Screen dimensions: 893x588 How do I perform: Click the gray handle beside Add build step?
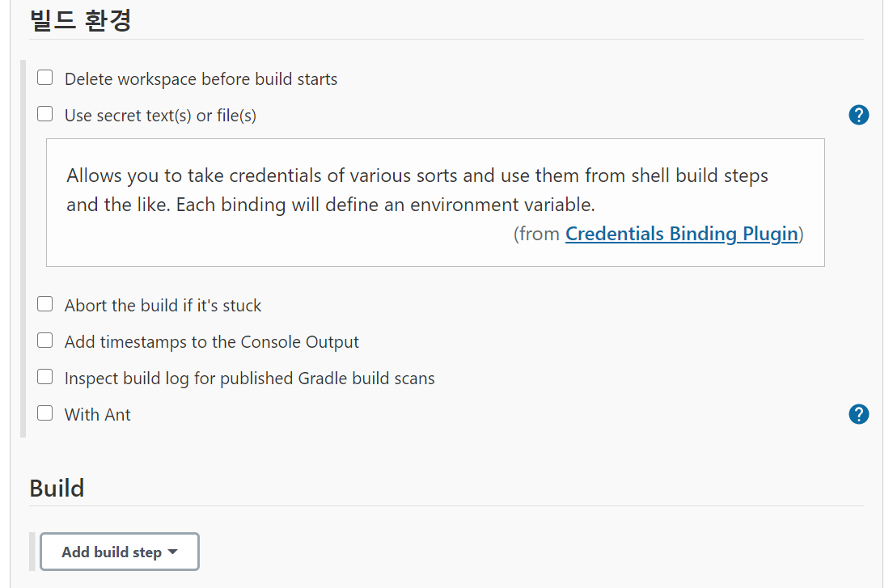pyautogui.click(x=32, y=552)
